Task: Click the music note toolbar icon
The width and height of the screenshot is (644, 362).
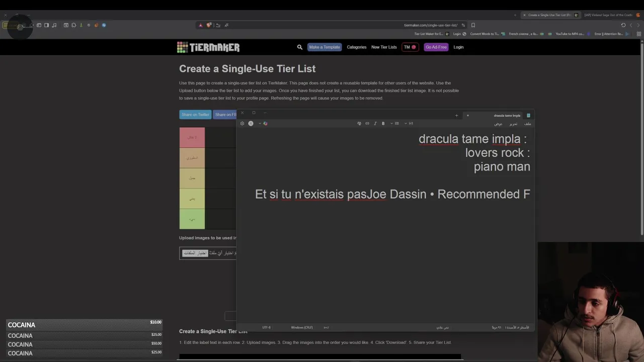Action: 53,25
